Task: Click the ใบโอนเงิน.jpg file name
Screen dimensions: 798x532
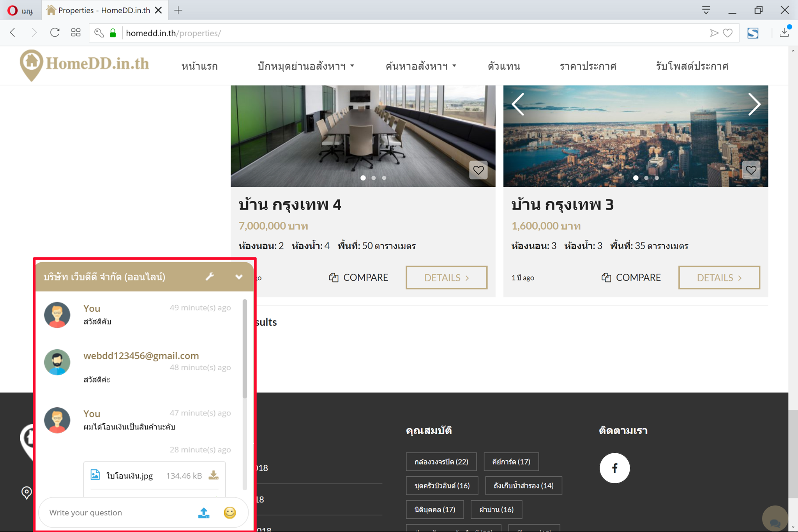Action: pos(130,475)
